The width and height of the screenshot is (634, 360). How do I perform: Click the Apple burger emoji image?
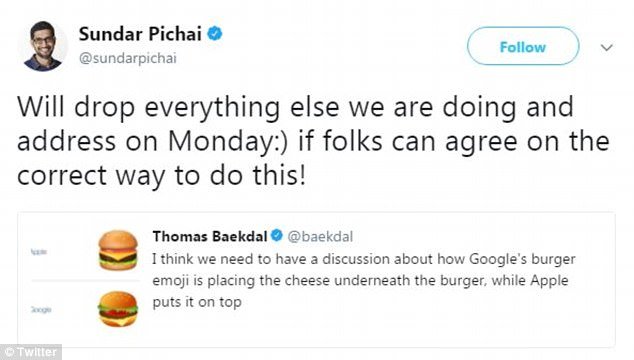tap(118, 250)
